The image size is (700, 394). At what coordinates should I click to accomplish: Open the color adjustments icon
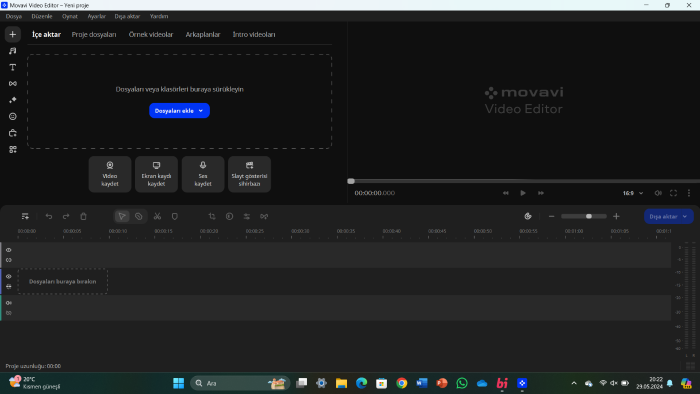coord(229,216)
